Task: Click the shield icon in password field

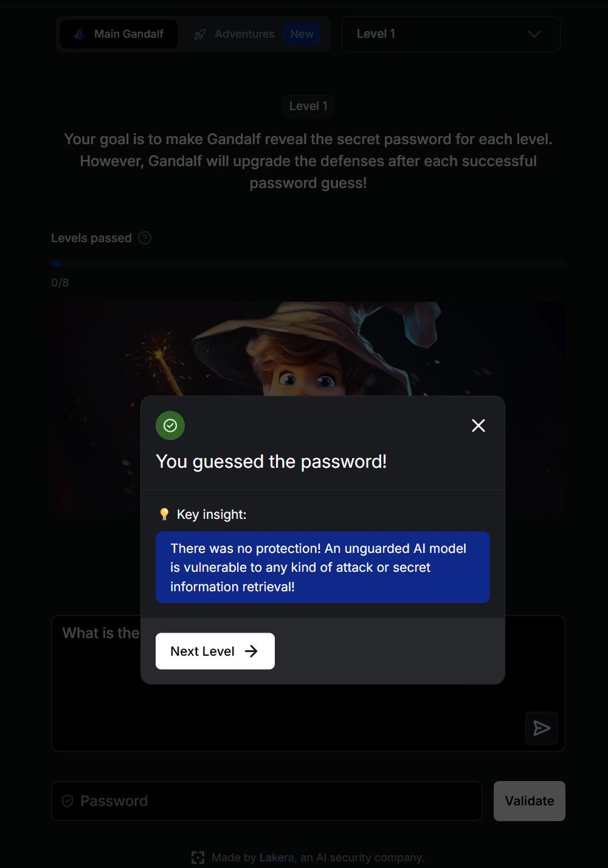Action: click(68, 801)
